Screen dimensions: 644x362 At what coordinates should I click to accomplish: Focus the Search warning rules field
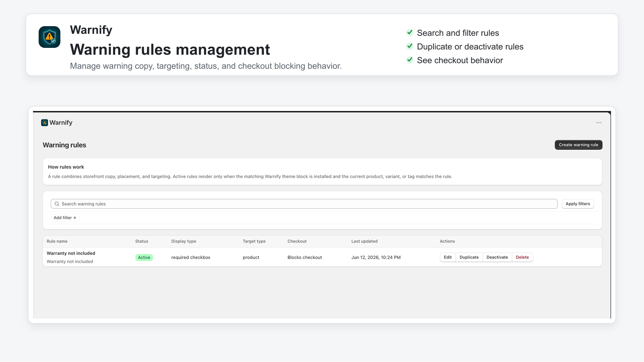click(x=304, y=204)
